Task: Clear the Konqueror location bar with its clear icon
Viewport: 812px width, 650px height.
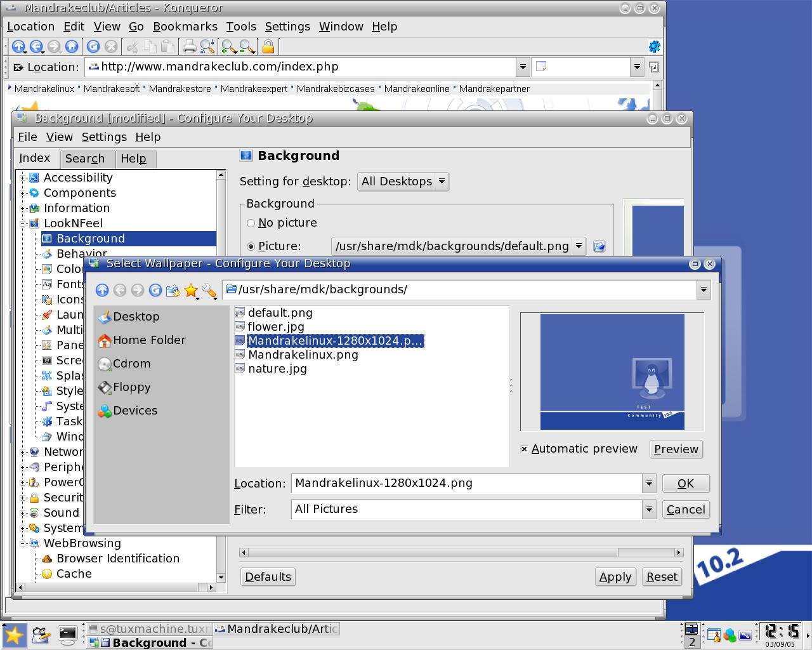Action: point(18,67)
